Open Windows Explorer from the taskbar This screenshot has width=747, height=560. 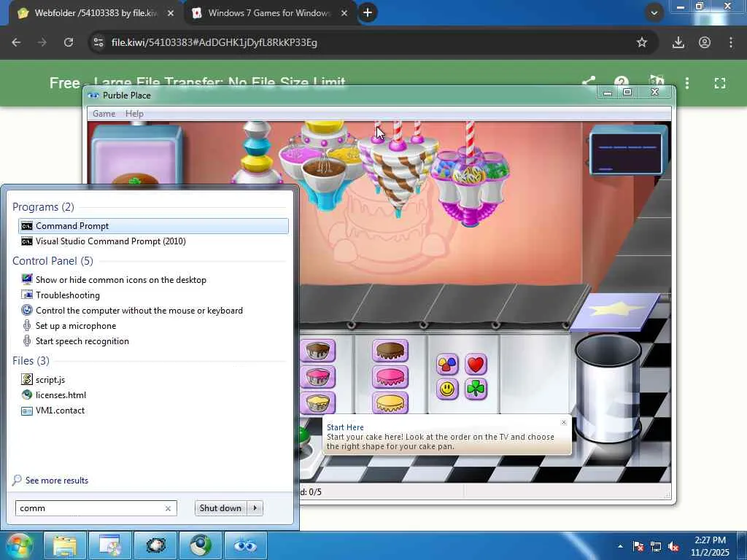click(x=65, y=545)
